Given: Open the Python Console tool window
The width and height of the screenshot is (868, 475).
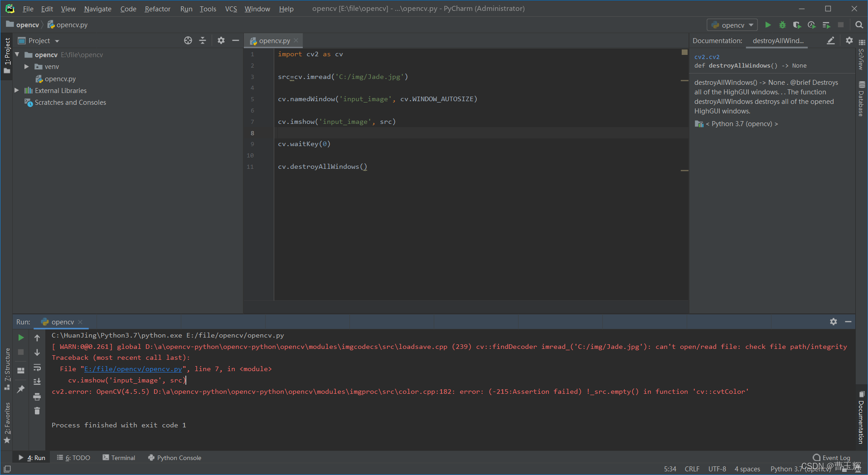Looking at the screenshot, I should 175,458.
